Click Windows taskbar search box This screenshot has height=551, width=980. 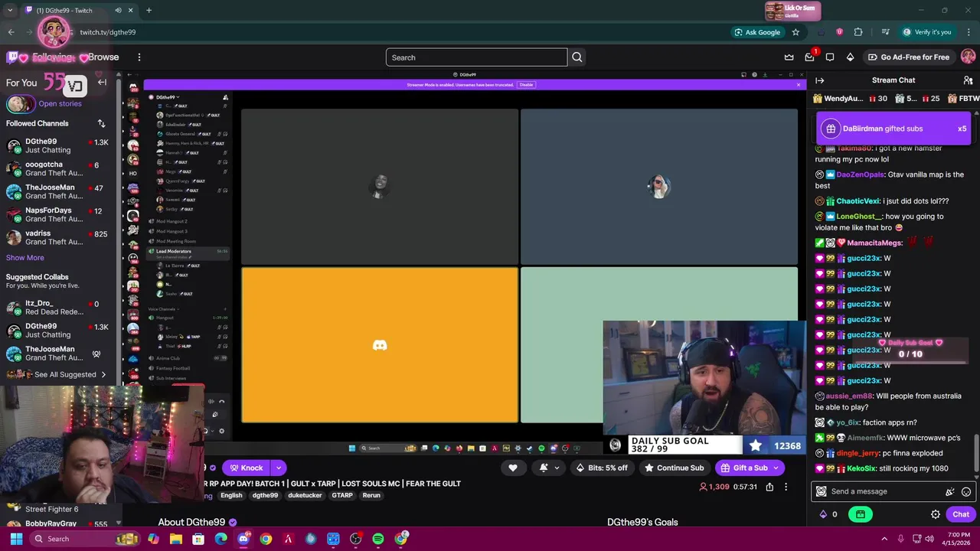coord(84,539)
